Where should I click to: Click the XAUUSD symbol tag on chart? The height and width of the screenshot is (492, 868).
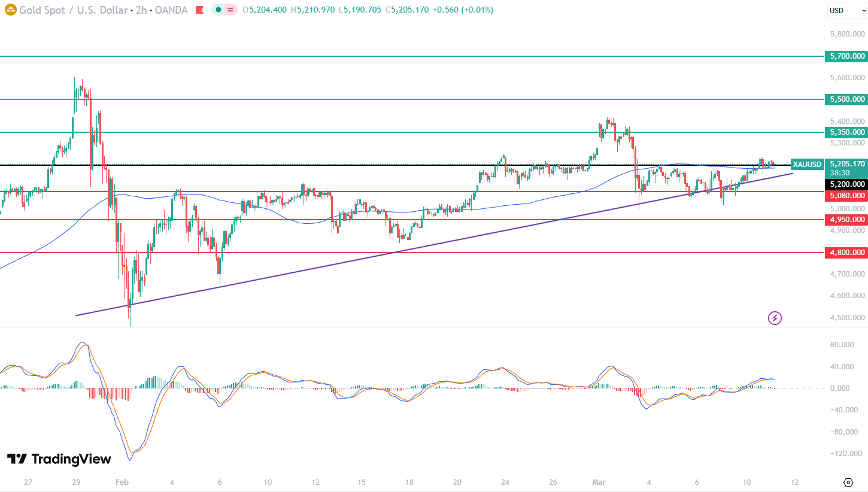(806, 164)
